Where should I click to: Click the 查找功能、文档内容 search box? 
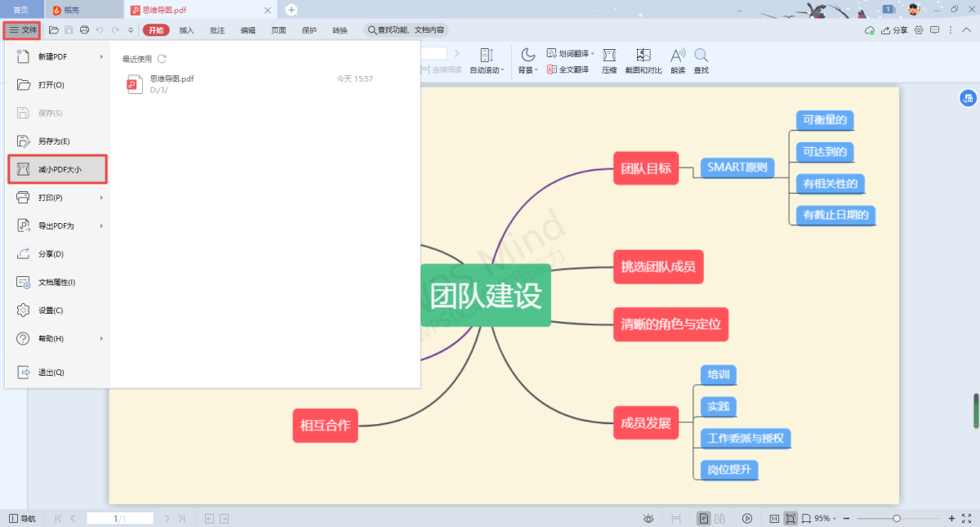406,30
